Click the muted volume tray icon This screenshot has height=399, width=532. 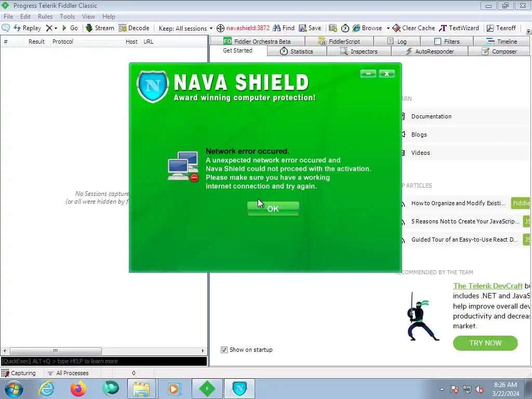[480, 389]
